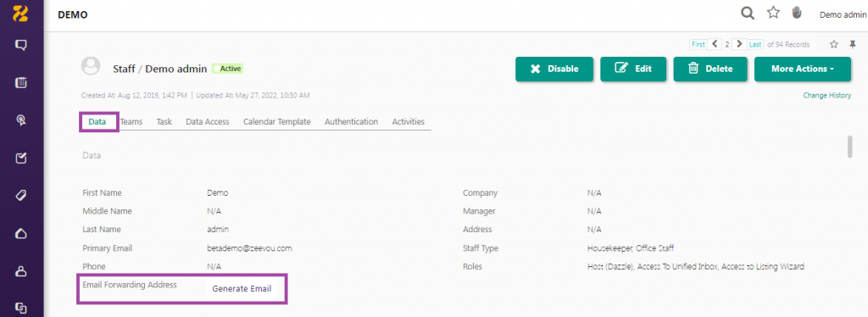The image size is (868, 317).
Task: Switch to the Teams tab
Action: click(x=131, y=122)
